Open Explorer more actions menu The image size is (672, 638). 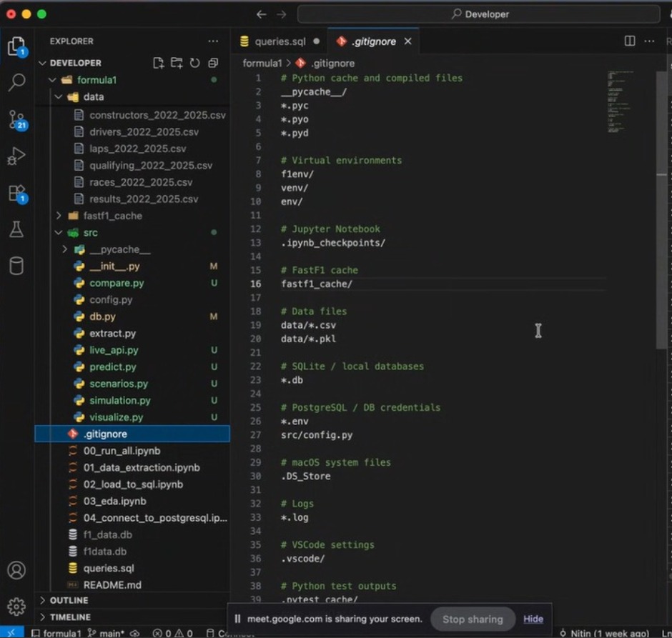point(213,41)
